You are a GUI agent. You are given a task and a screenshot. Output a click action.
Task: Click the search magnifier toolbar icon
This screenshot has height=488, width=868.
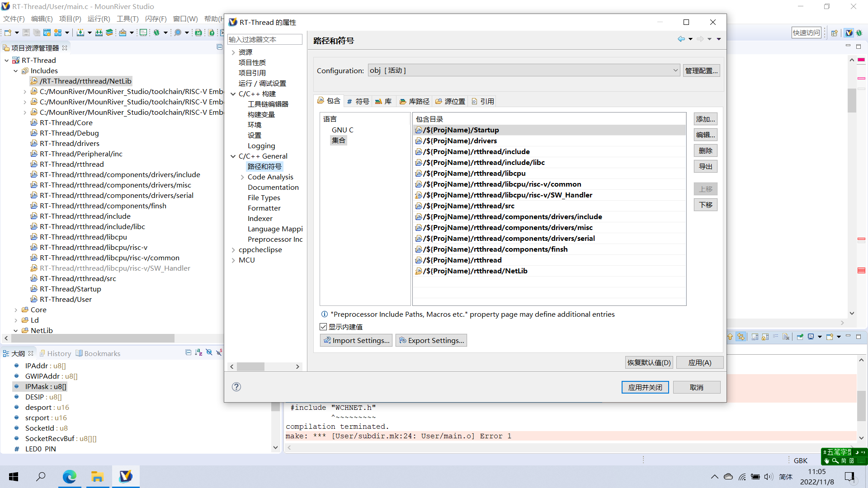(x=178, y=33)
